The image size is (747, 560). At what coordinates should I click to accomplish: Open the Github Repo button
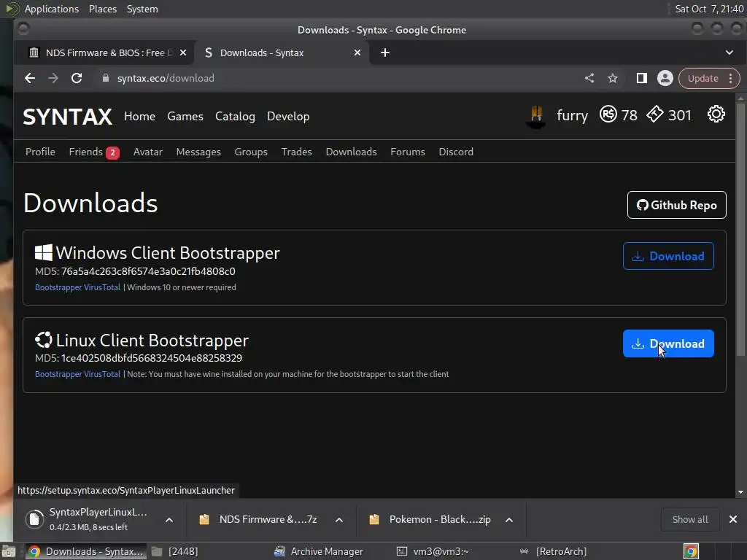[x=676, y=205]
